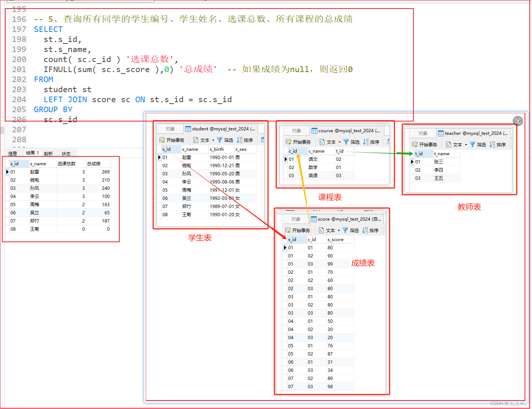Open 文本 dropdown in course window

pos(330,142)
